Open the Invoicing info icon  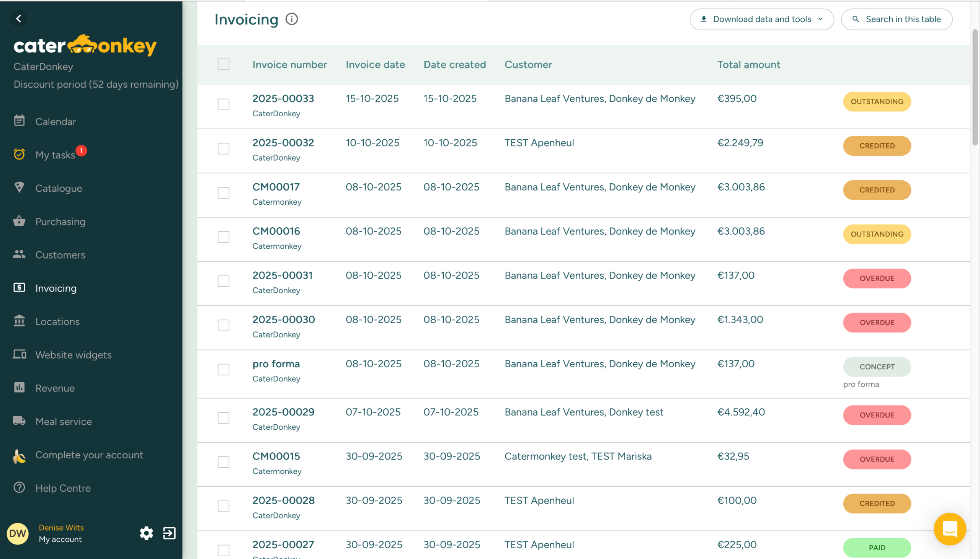click(x=291, y=19)
